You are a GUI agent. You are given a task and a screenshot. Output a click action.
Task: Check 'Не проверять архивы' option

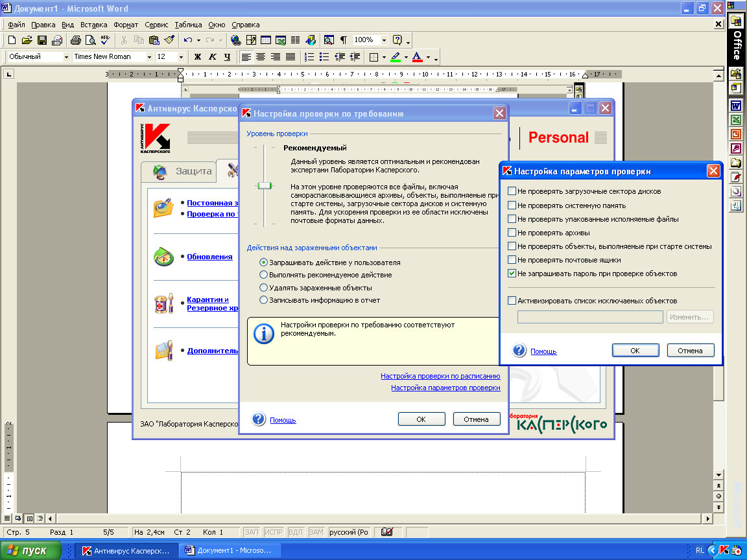[512, 233]
